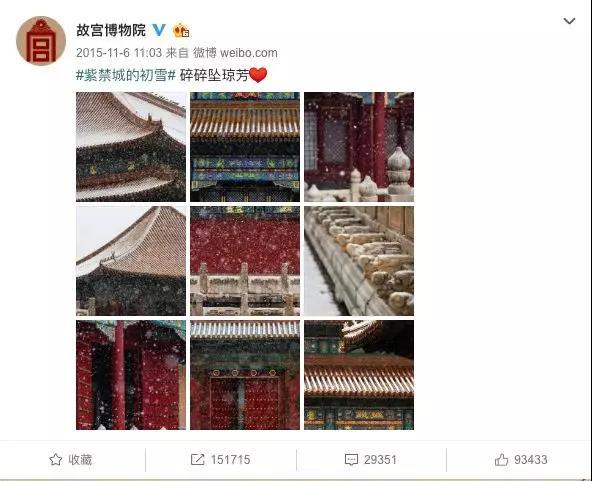592x481 pixels.
Task: Expand the post options chevron menu
Action: click(x=569, y=21)
